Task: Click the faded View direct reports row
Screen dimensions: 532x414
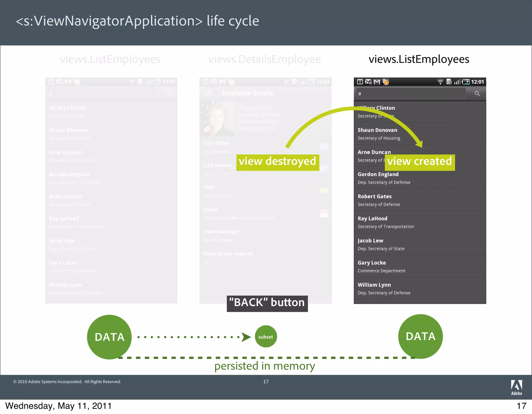Action: [x=265, y=258]
